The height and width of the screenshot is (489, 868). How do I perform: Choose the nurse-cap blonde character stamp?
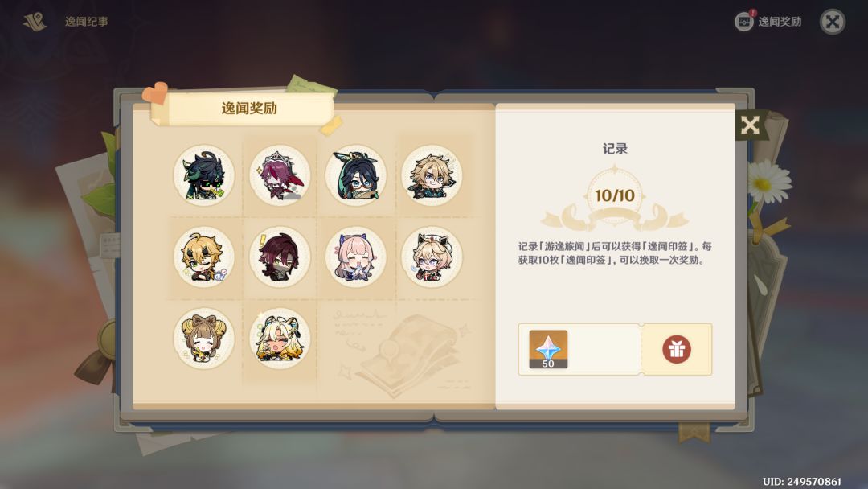(x=432, y=257)
